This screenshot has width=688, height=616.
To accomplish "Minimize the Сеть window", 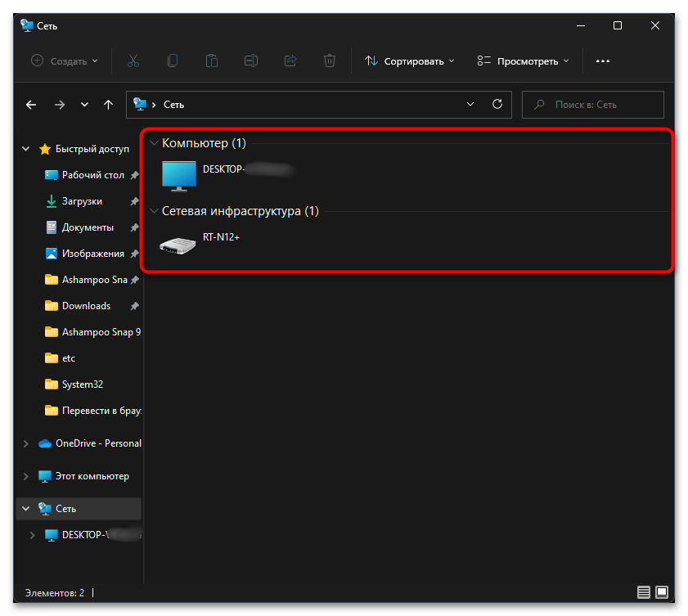I will [x=581, y=26].
